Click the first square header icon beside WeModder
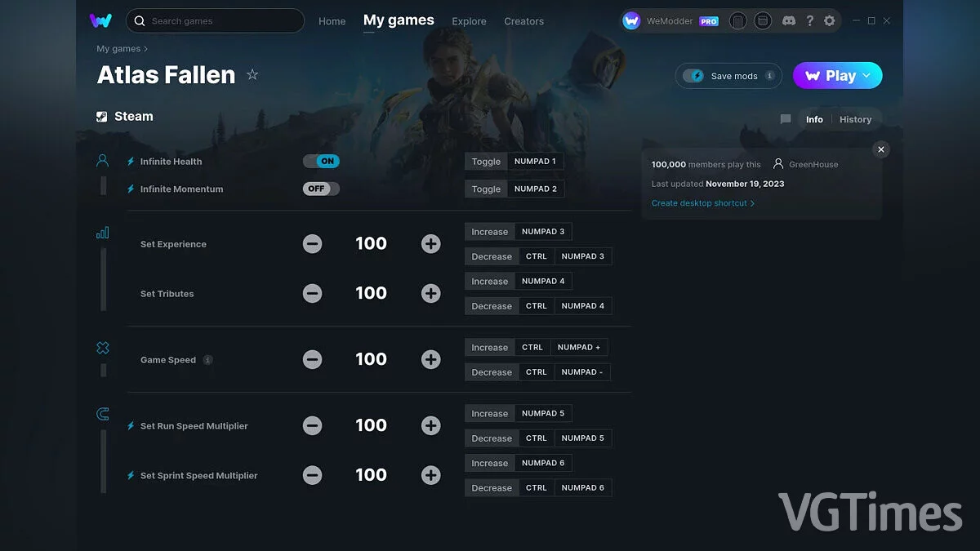Screen dimensions: 980x551 point(737,20)
